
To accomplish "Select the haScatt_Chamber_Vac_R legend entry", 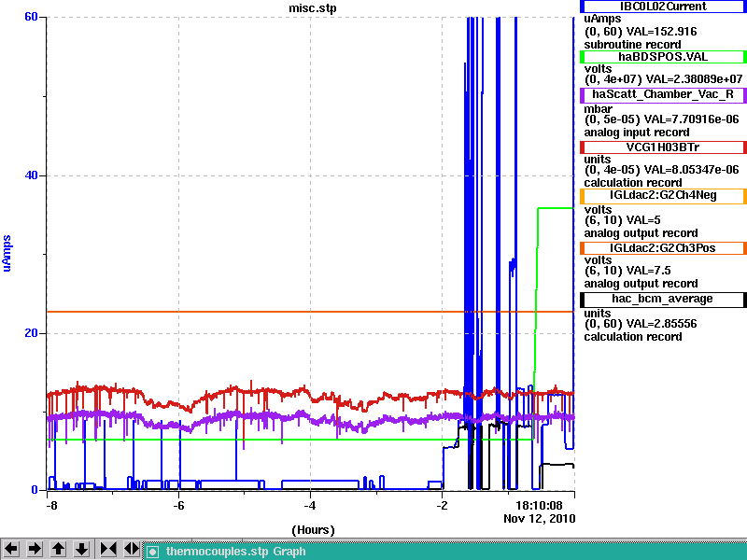I will (x=663, y=95).
